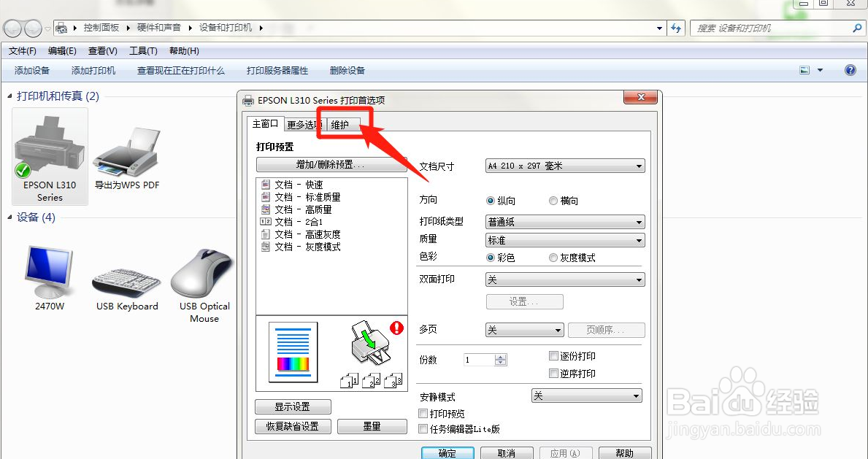This screenshot has width=868, height=459.
Task: Click the 文档 - 2合1 preset icon
Action: pyautogui.click(x=266, y=221)
